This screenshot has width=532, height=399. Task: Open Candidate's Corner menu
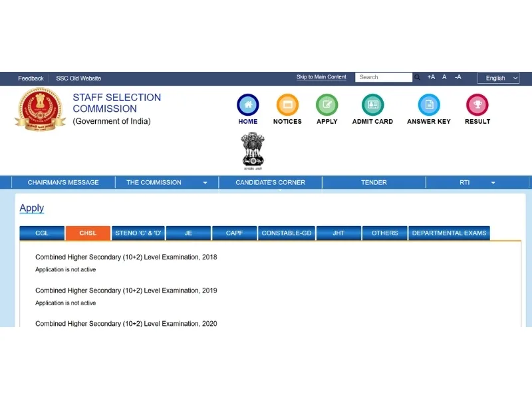click(x=271, y=182)
